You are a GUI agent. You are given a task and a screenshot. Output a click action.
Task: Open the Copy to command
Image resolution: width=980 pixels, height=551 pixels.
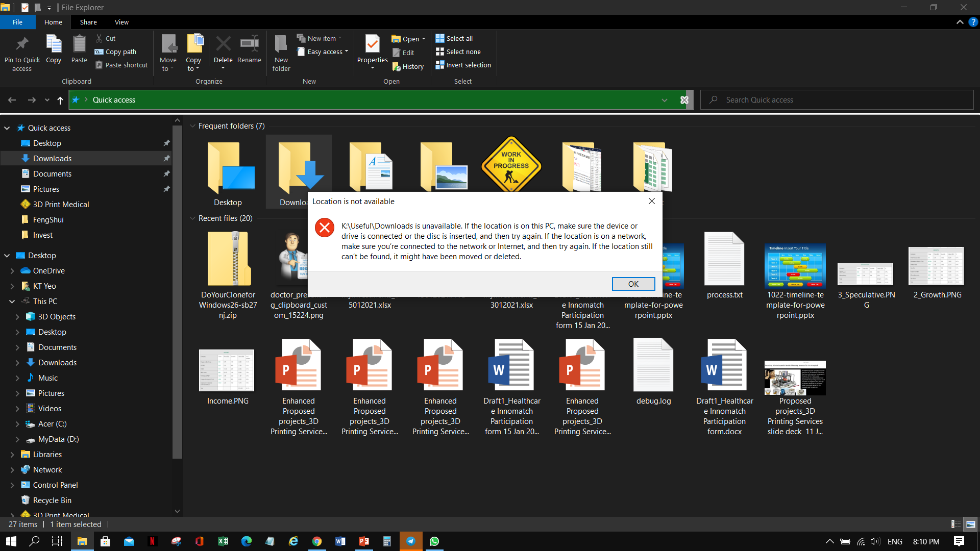pyautogui.click(x=193, y=53)
